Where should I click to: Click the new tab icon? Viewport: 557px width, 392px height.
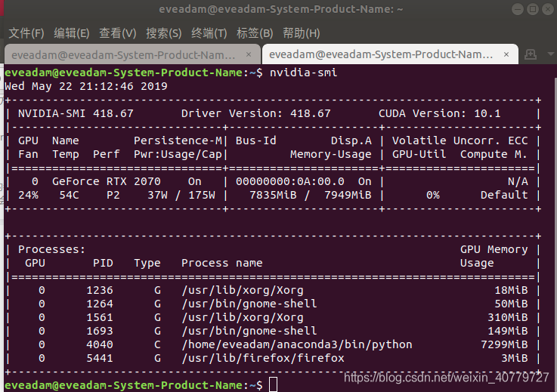click(x=531, y=54)
